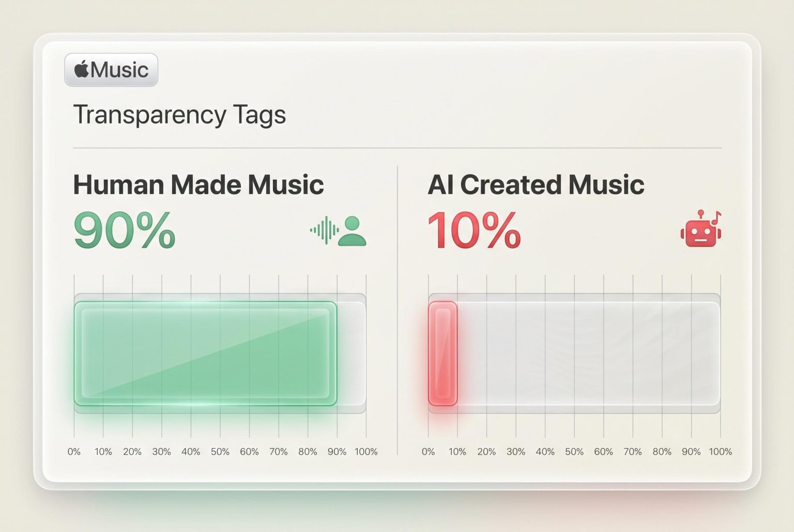This screenshot has width=794, height=532.
Task: Select the Human Made Music heading
Action: click(x=198, y=185)
